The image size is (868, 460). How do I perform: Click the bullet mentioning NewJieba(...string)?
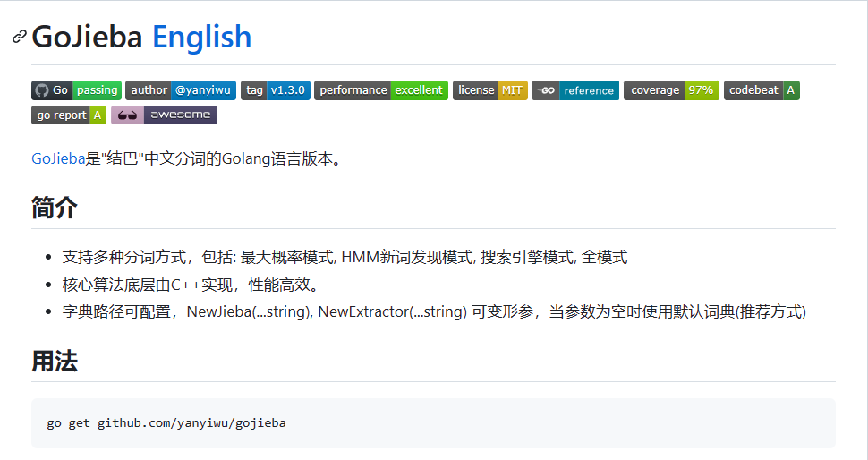pos(434,311)
